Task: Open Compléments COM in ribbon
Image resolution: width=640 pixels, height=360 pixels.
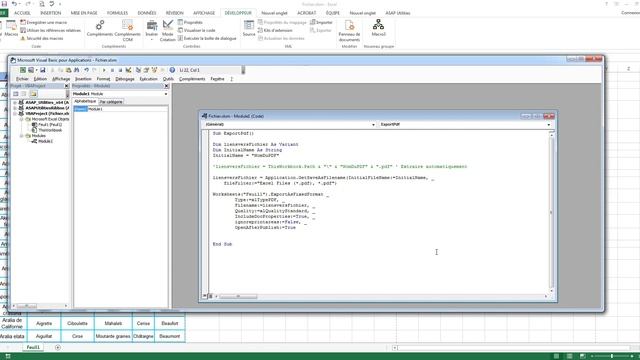Action: click(x=128, y=30)
